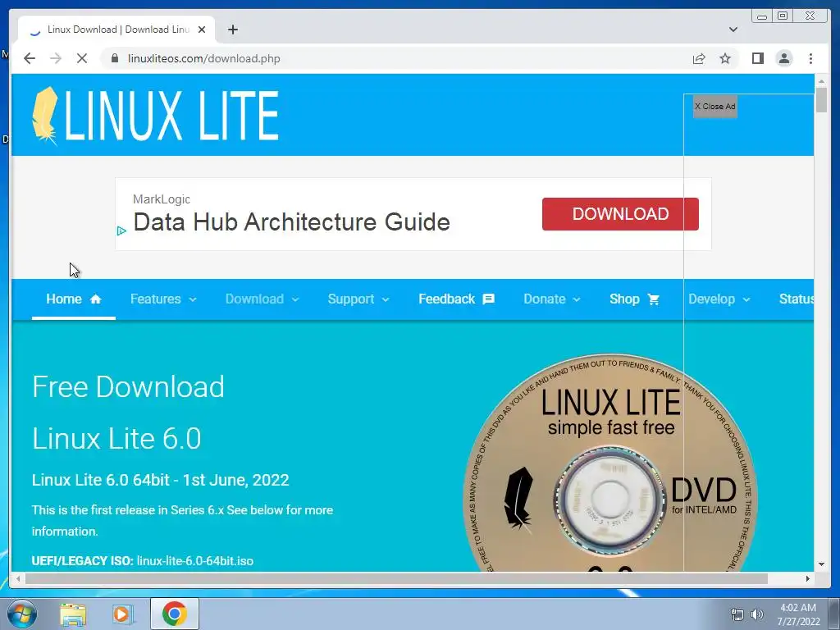Expand the Donate chevron
840x630 pixels.
click(x=577, y=299)
